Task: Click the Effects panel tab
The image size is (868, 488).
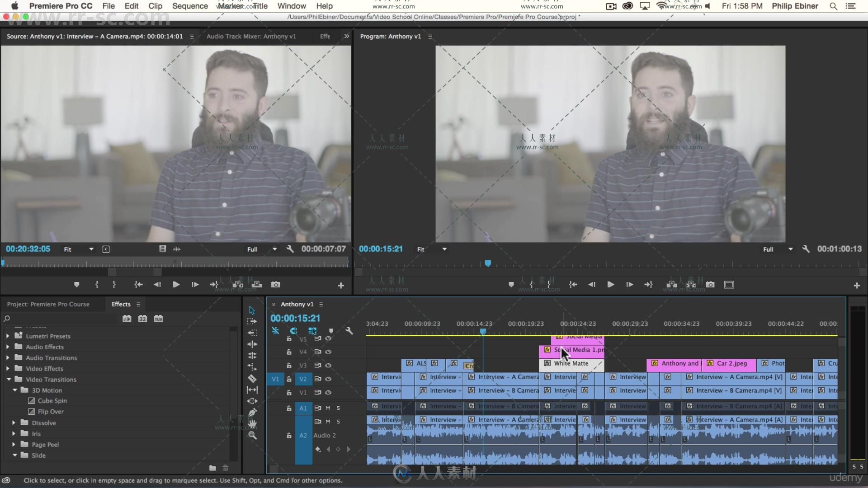Action: coord(120,304)
